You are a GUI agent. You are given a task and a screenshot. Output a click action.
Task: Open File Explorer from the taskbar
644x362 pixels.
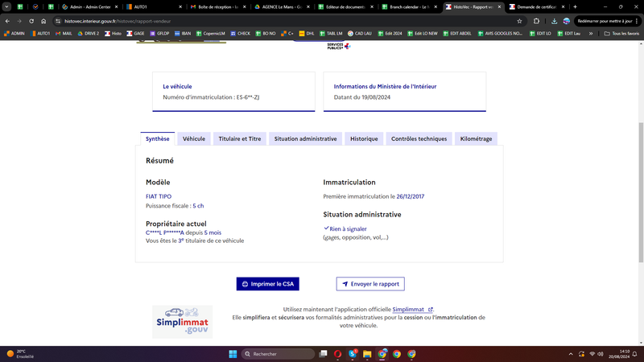pos(367,354)
